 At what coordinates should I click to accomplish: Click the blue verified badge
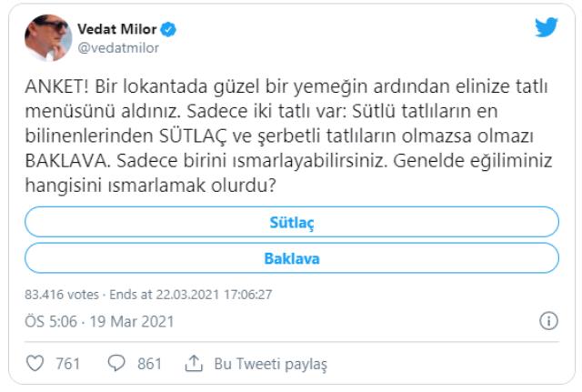click(169, 30)
